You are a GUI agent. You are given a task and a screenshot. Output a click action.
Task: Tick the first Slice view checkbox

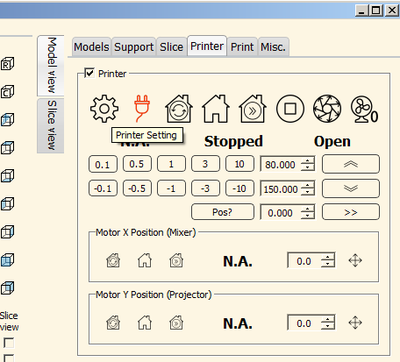coord(9,343)
